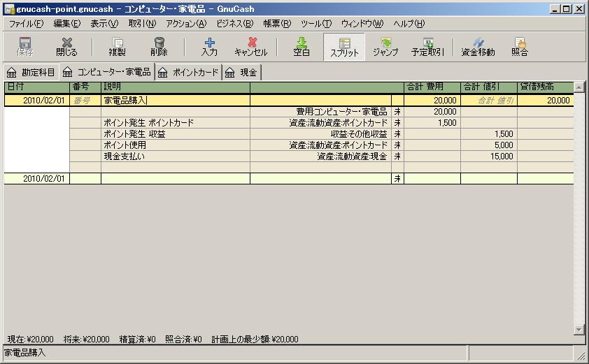Click the 15,000 discount amount cell
Viewport: 589px width, 364px height.
(x=489, y=156)
